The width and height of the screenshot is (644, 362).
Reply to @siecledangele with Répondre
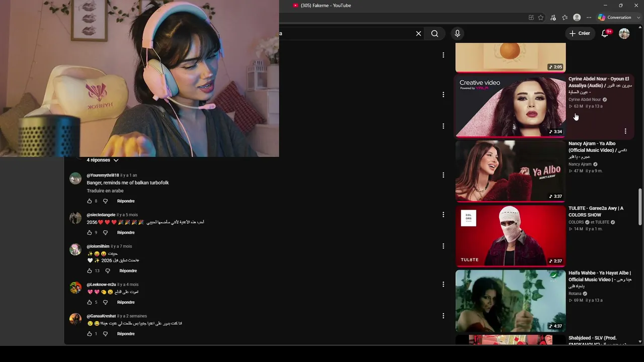126,233
